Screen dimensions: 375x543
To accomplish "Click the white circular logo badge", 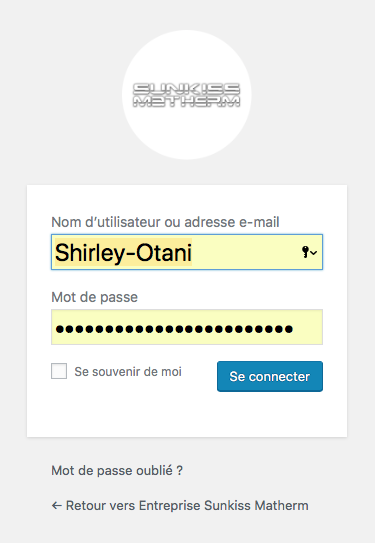I will pos(187,95).
